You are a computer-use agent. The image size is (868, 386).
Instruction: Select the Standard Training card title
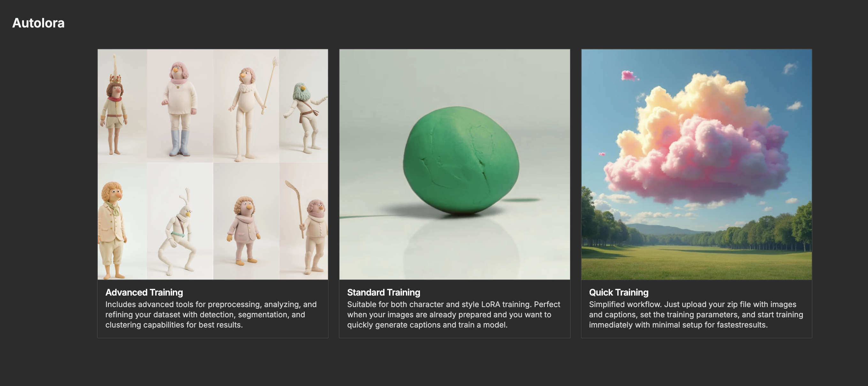pos(384,292)
